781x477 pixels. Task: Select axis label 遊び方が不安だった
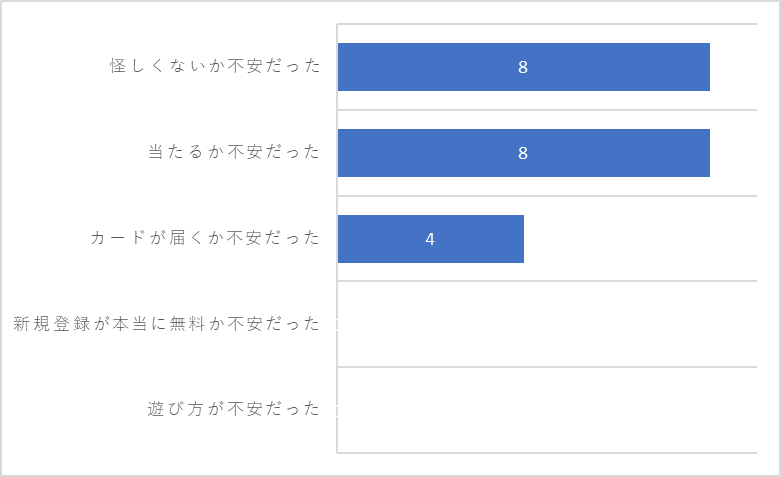(x=234, y=409)
